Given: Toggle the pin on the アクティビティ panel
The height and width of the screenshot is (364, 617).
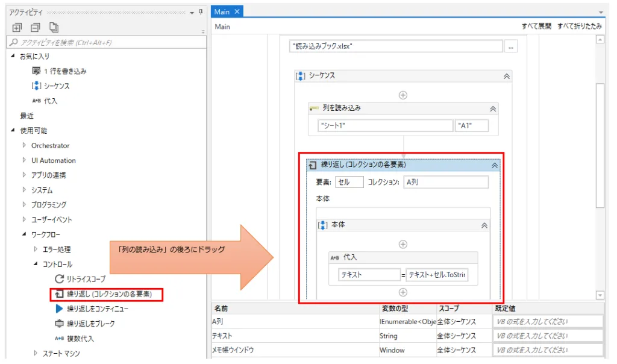Looking at the screenshot, I should click(201, 12).
